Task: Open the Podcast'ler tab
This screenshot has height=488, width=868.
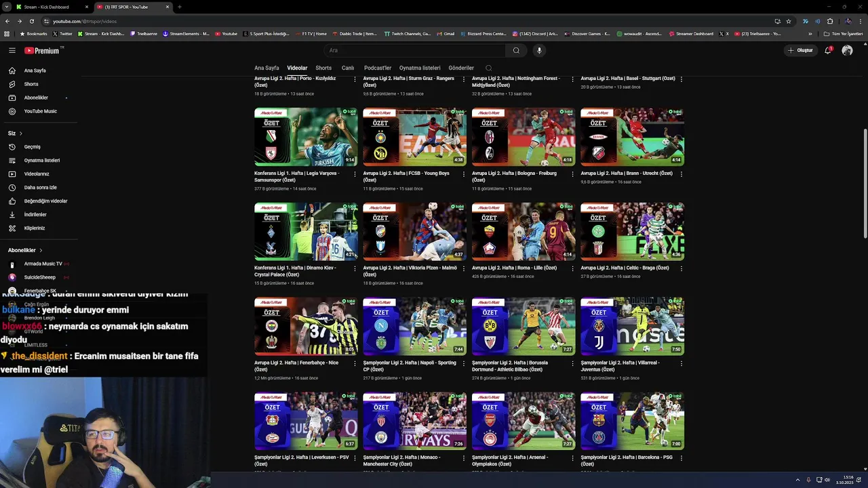Action: [378, 68]
